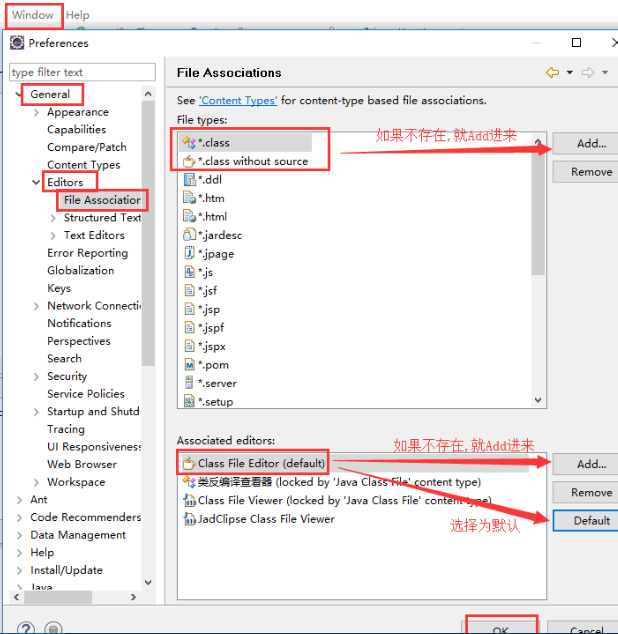Viewport: 618px width, 634px height.
Task: Expand the Network Connections node
Action: (36, 306)
